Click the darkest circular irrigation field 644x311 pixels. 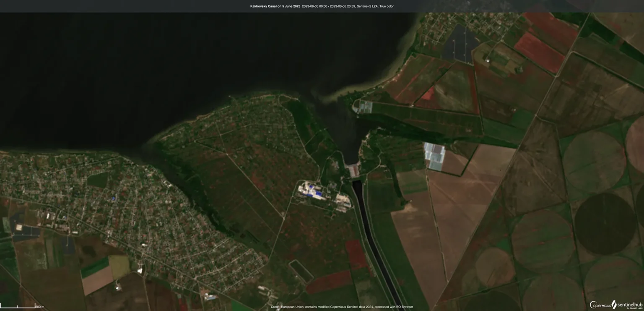coord(605,223)
